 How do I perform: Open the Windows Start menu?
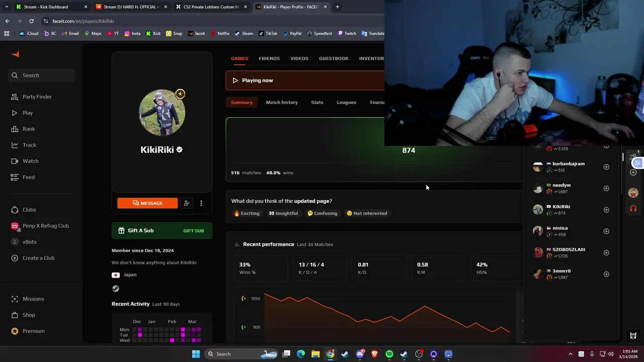pyautogui.click(x=196, y=354)
